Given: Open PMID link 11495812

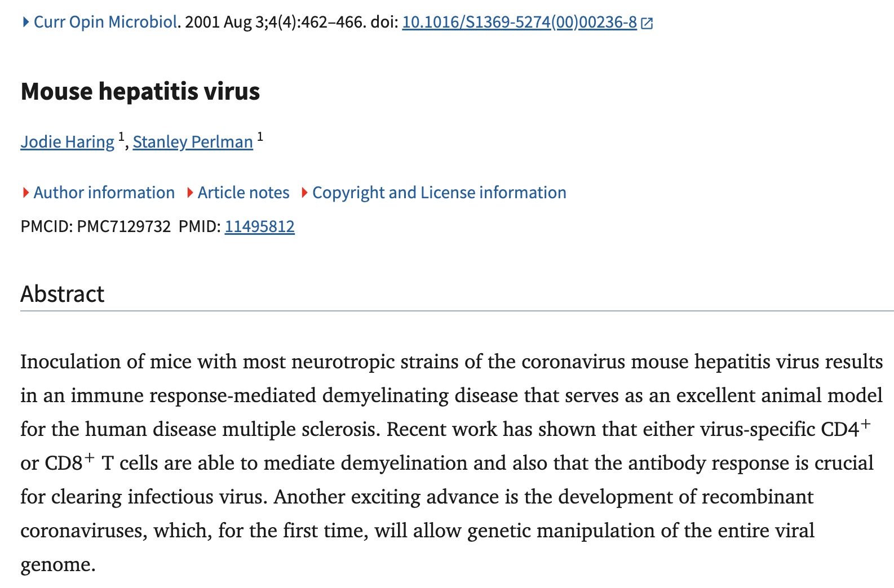Looking at the screenshot, I should 259,226.
